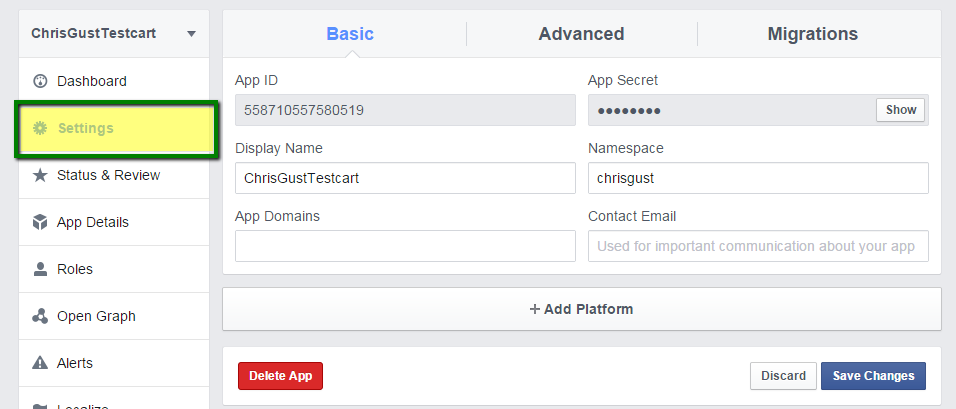
Task: Click the red Delete App button
Action: pos(280,376)
